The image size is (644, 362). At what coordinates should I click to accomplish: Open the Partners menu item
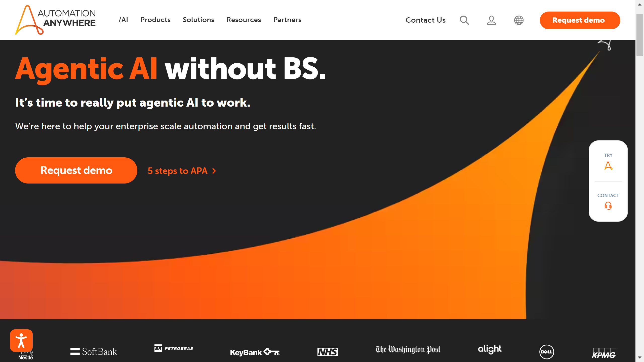click(x=287, y=20)
